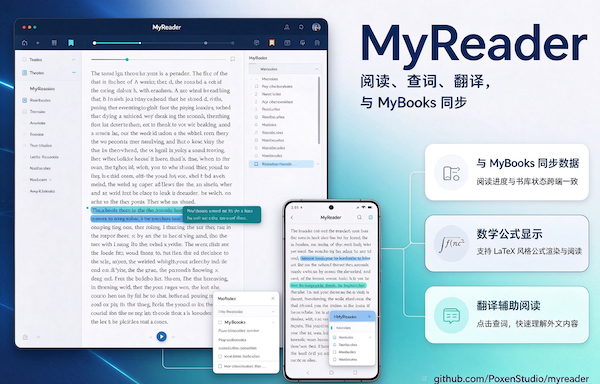Screen dimensions: 600x384
Task: Expand chevron on first item in phone popup
Action: pos(370,337)
